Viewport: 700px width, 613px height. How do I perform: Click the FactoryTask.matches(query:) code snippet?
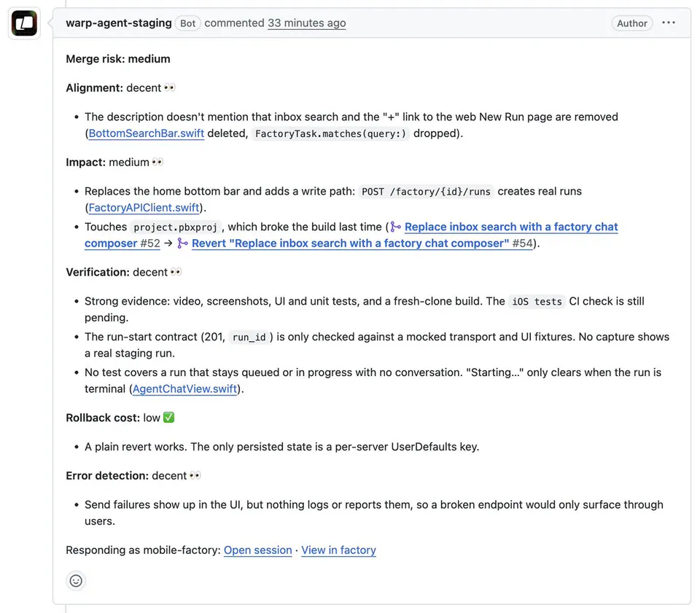tap(330, 133)
